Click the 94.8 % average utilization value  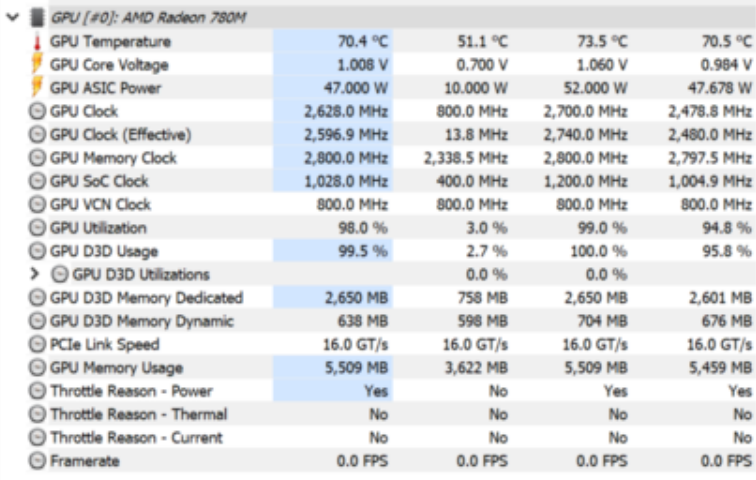[x=727, y=228]
